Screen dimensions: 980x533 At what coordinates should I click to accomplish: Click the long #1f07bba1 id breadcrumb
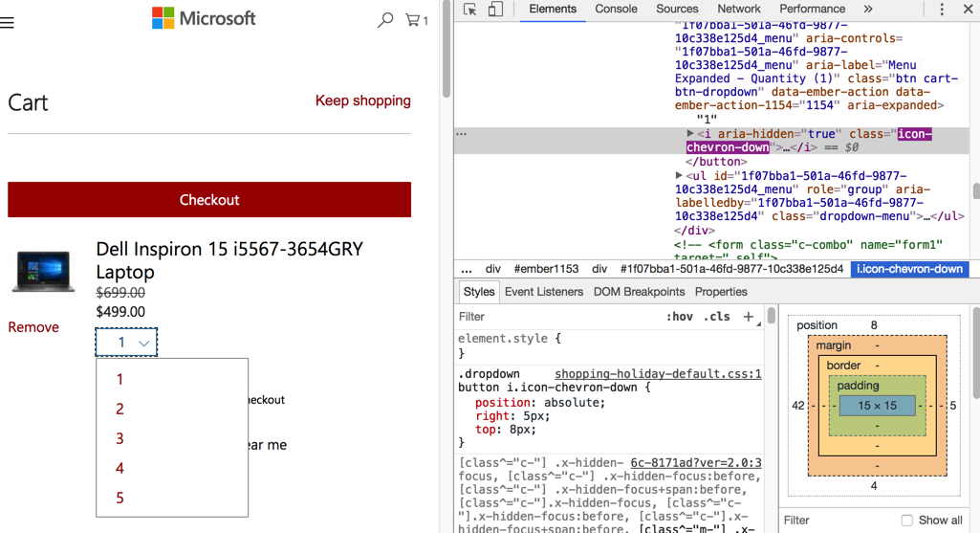731,269
